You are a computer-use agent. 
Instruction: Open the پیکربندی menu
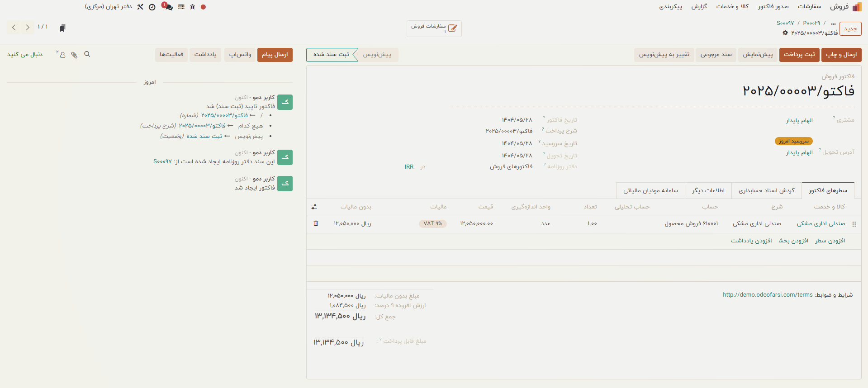pos(670,6)
